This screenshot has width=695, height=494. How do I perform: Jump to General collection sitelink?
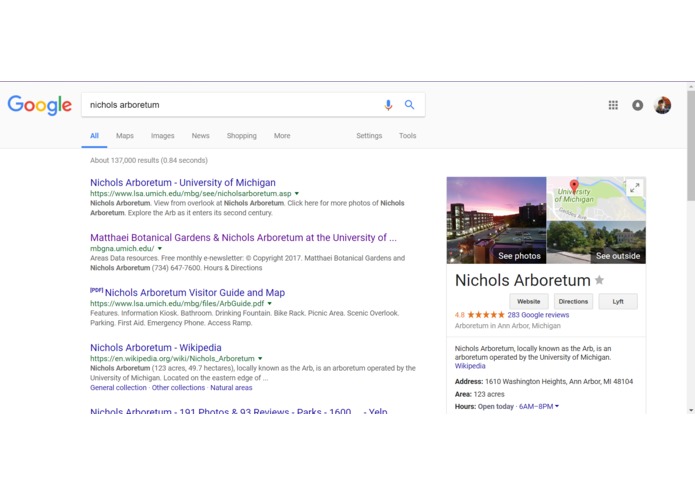coord(118,388)
